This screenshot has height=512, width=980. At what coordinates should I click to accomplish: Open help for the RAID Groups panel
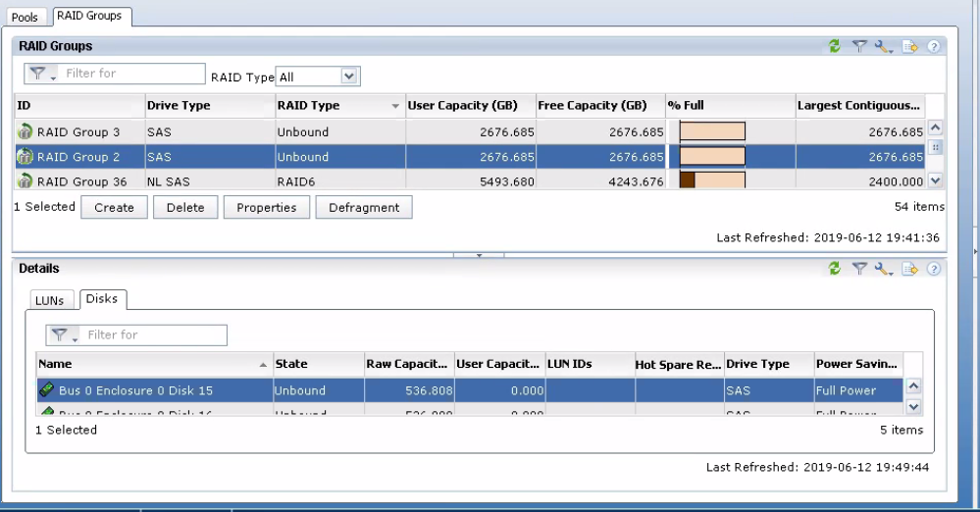934,46
